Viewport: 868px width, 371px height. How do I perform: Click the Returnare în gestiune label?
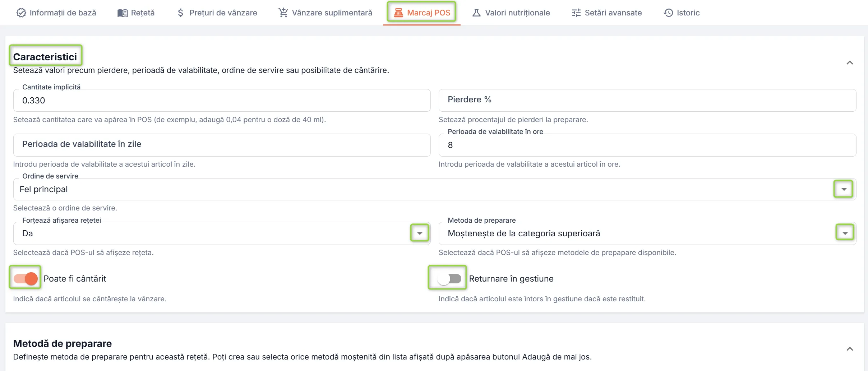(x=511, y=279)
